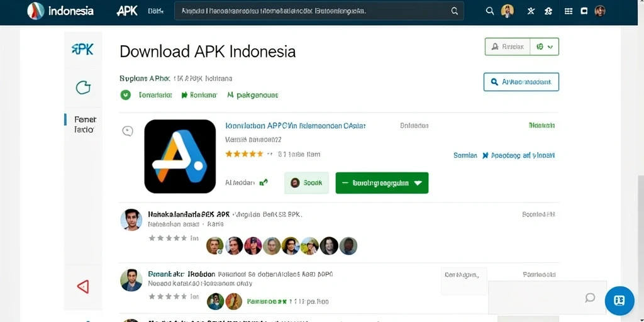The height and width of the screenshot is (322, 644).
Task: Click the Indonesia site logo in header
Action: point(60,11)
